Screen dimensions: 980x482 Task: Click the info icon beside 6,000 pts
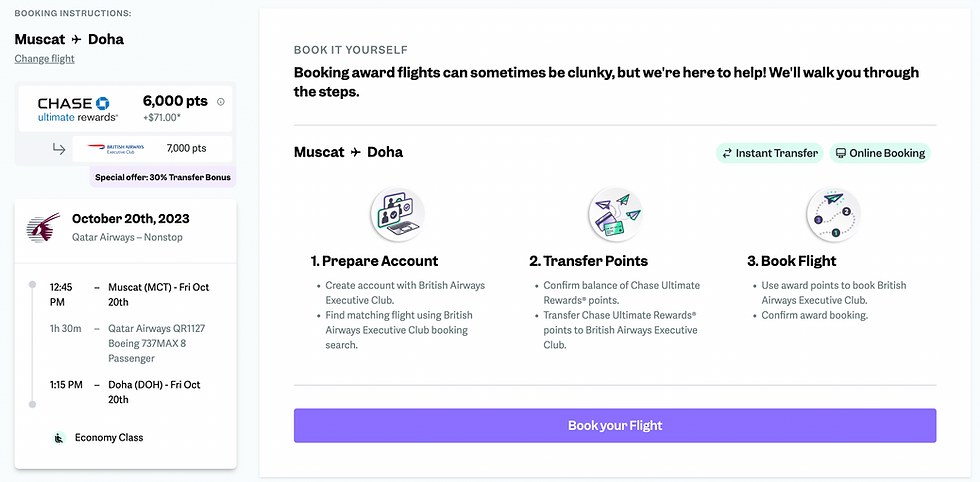220,102
